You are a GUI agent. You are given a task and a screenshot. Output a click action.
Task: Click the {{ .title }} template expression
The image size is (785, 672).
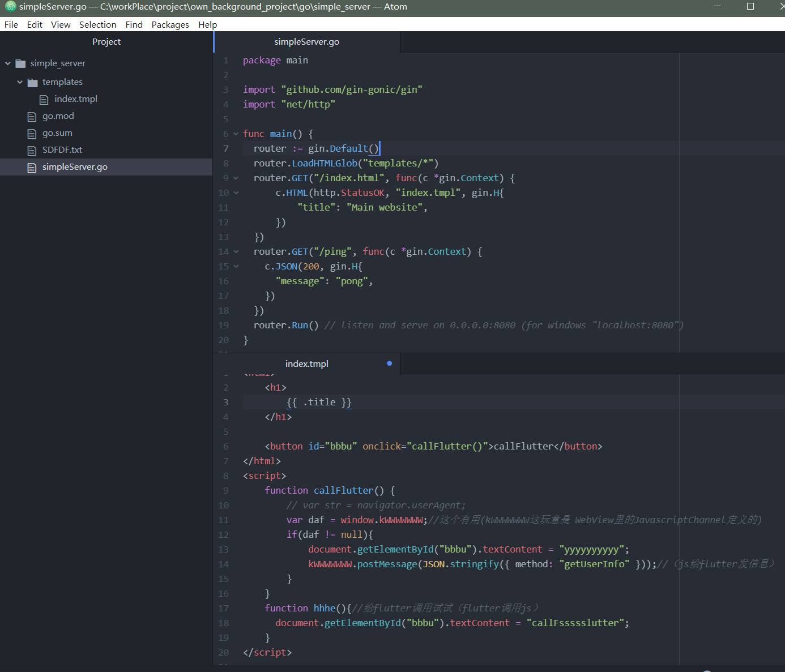319,403
